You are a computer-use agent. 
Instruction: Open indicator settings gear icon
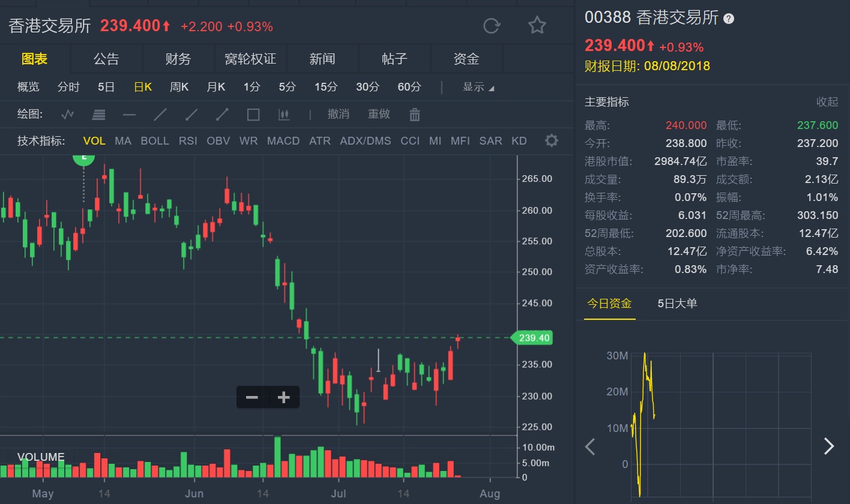pyautogui.click(x=551, y=141)
